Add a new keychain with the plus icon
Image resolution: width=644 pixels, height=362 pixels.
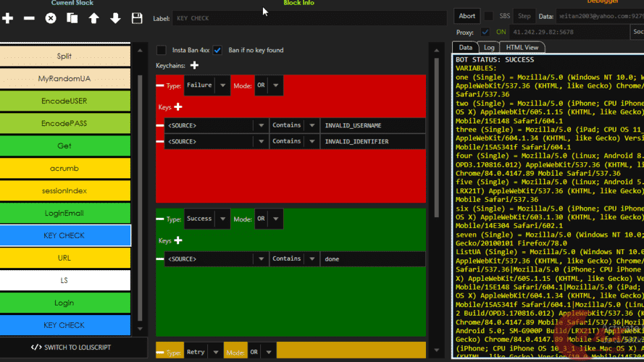(194, 66)
